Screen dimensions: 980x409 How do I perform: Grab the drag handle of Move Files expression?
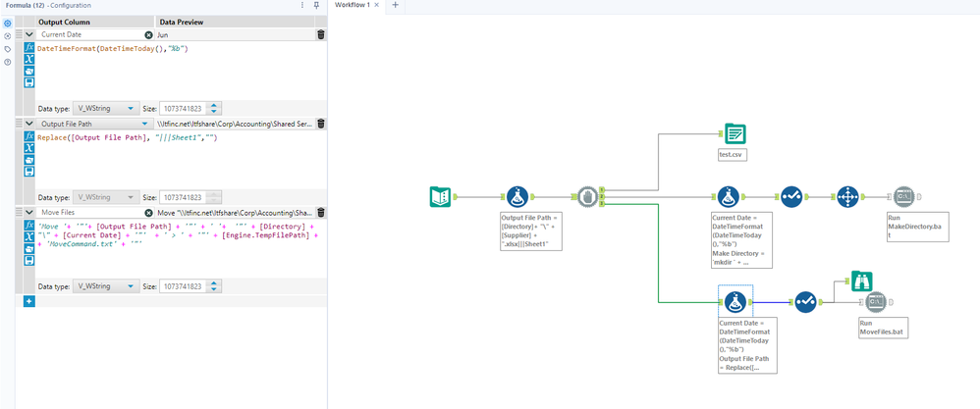point(18,212)
